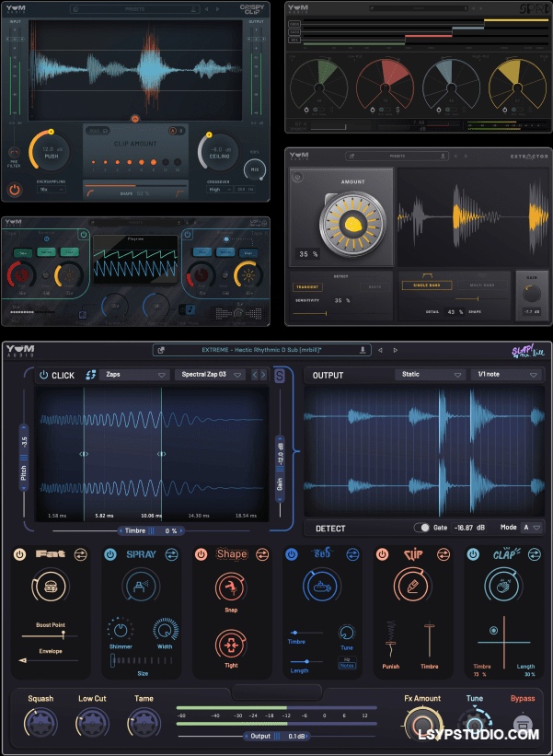Click the Shape module swap icon

(x=262, y=554)
